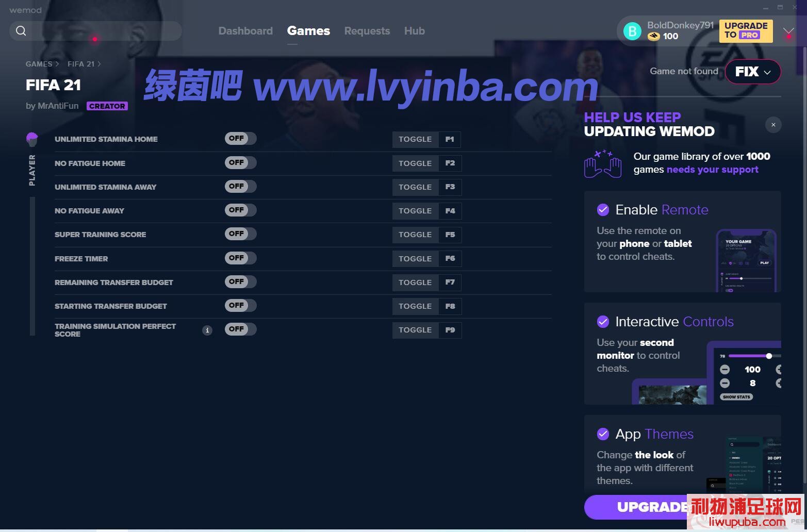Open the Enable Remote card
The width and height of the screenshot is (807, 532).
tap(682, 241)
